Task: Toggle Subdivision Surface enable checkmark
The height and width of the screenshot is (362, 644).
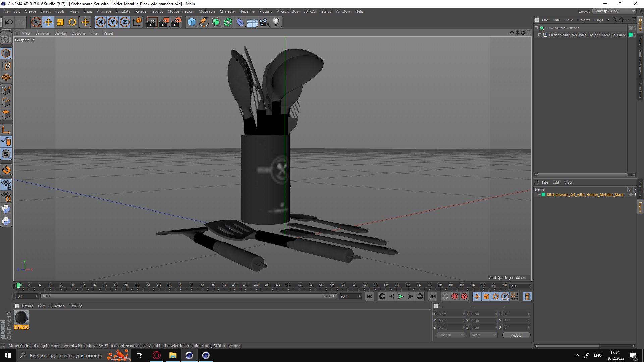Action: click(x=631, y=28)
